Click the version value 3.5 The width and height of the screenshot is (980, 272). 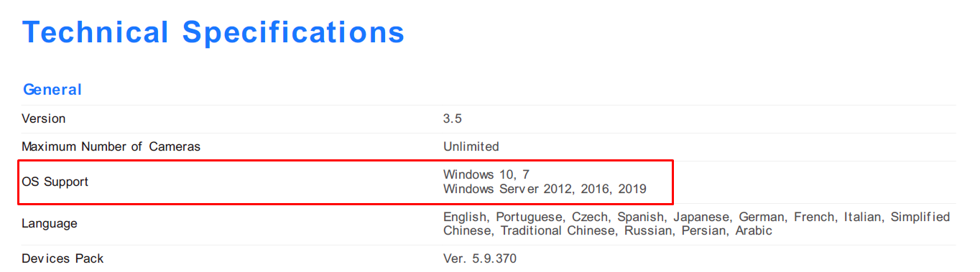[x=453, y=118]
